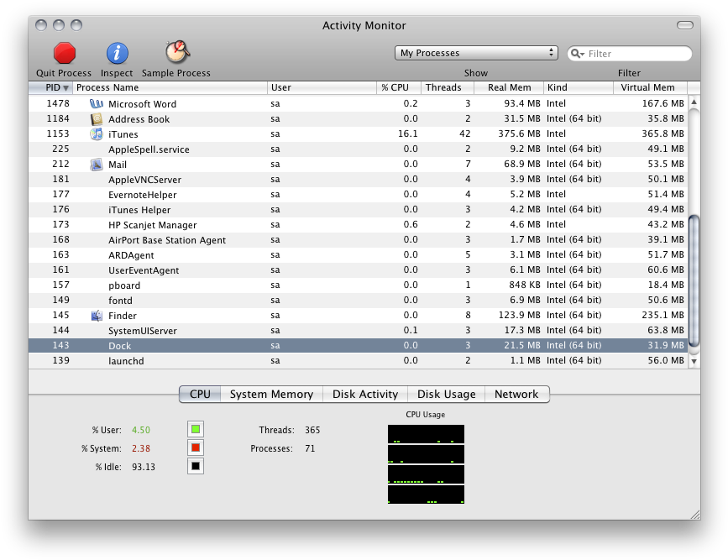The image size is (728, 560).
Task: Click the Sample Process magnifier icon
Action: click(x=177, y=51)
